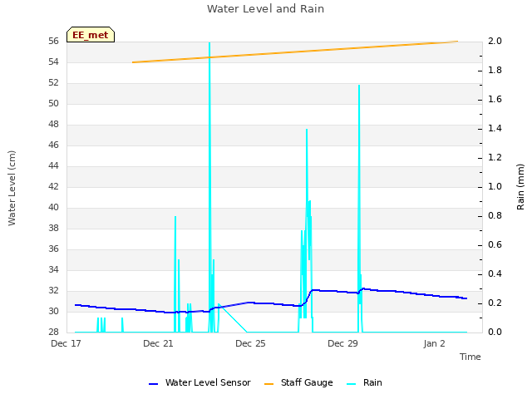This screenshot has height=399, width=532.
Task: Click the orange Staff Gauge line
Action: pos(295,52)
